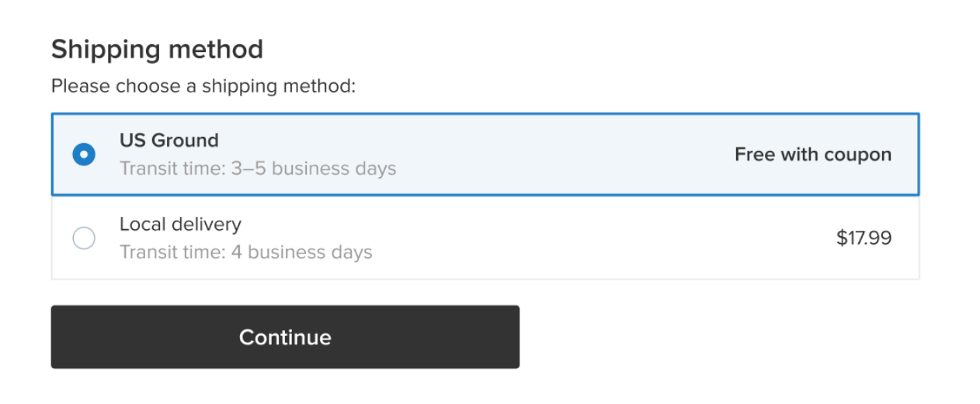Pick the unselected empty radio circle

84,239
